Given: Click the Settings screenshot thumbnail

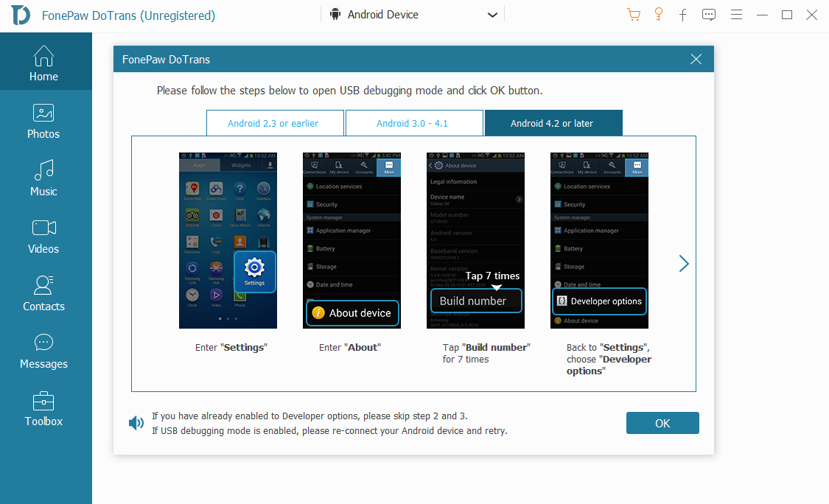Looking at the screenshot, I should (x=227, y=240).
